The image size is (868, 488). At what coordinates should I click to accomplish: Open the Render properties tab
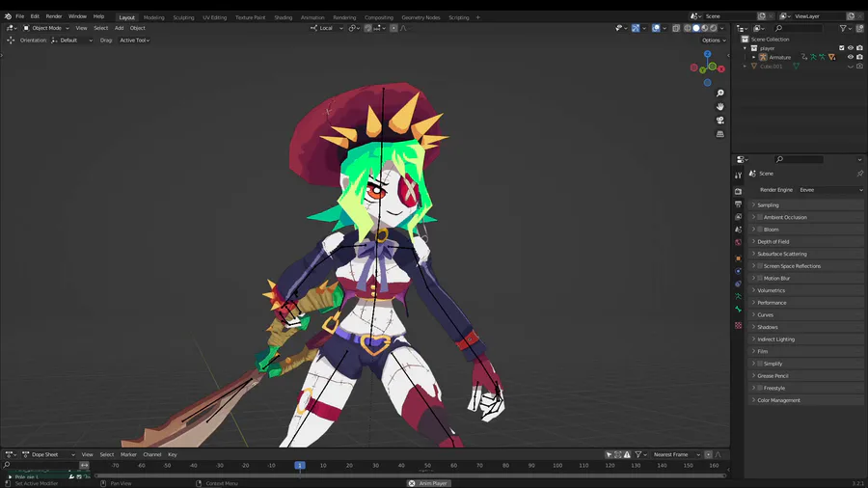[738, 191]
